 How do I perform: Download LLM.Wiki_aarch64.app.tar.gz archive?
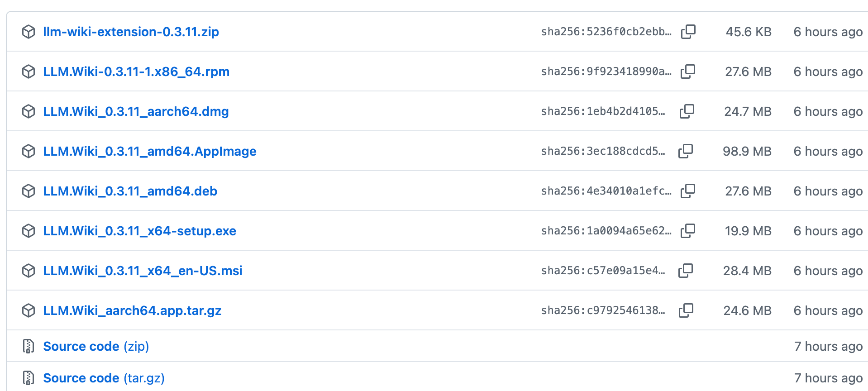pos(132,310)
